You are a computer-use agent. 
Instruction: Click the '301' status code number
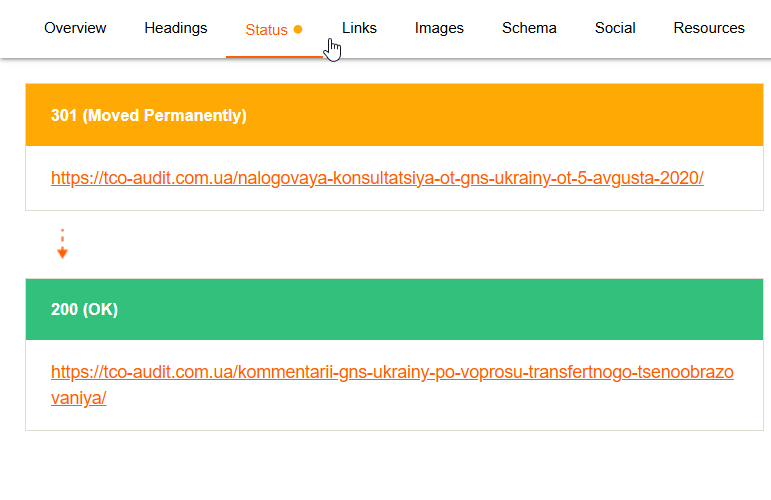(64, 115)
